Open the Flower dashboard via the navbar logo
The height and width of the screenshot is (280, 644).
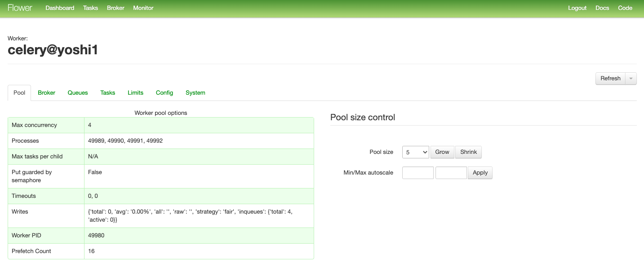(x=20, y=8)
